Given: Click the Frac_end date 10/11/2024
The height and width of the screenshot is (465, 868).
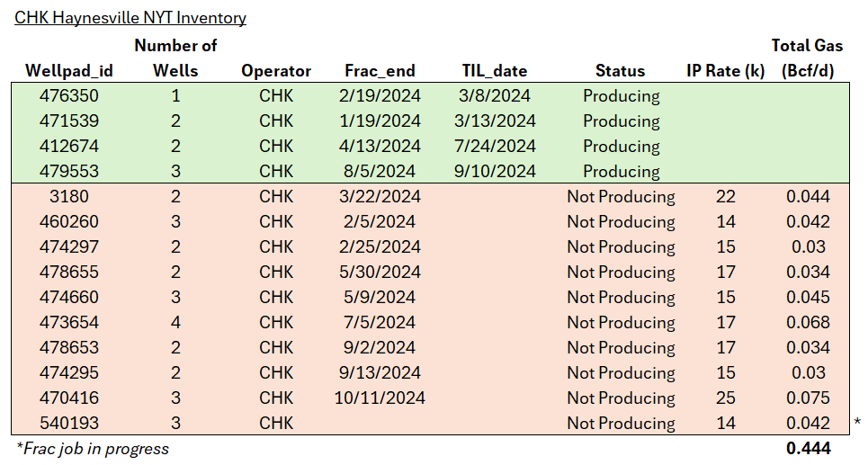Looking at the screenshot, I should click(x=382, y=398).
